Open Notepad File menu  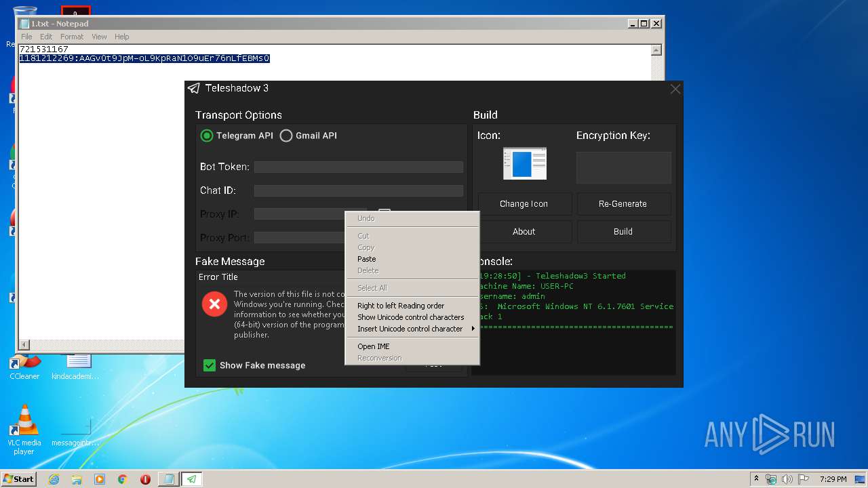(x=26, y=37)
